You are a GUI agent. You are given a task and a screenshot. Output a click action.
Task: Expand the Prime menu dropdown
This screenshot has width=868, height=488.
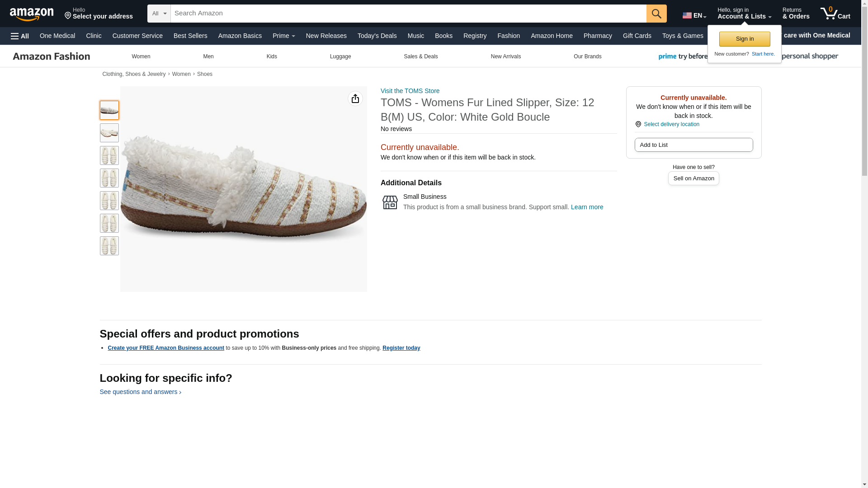283,36
